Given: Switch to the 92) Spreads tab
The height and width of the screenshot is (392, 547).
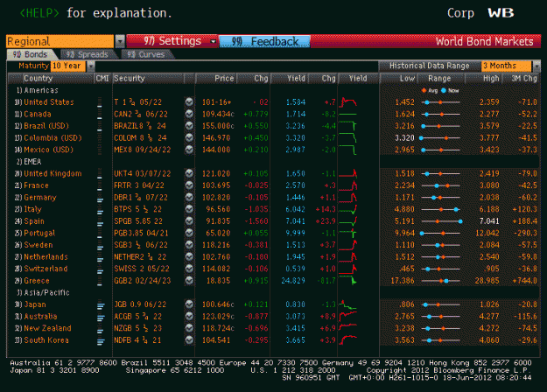Looking at the screenshot, I should [x=88, y=54].
